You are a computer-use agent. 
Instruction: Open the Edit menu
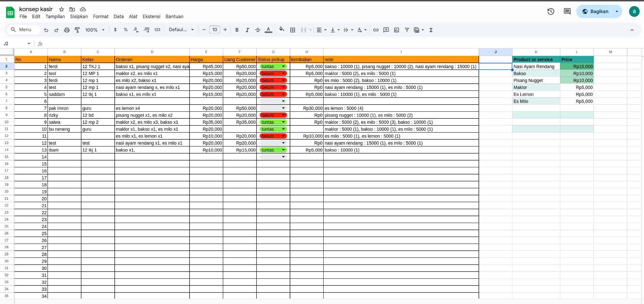click(x=36, y=17)
